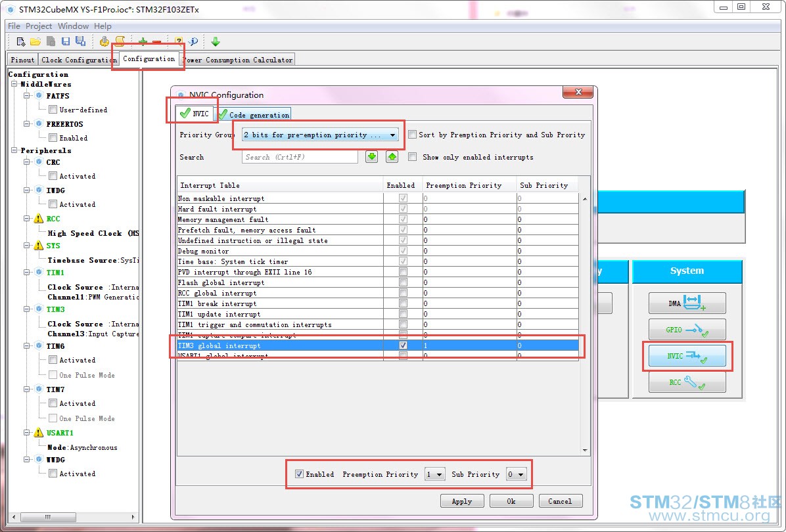Click the SYS warning triangle icon
This screenshot has height=532, width=786.
39,246
